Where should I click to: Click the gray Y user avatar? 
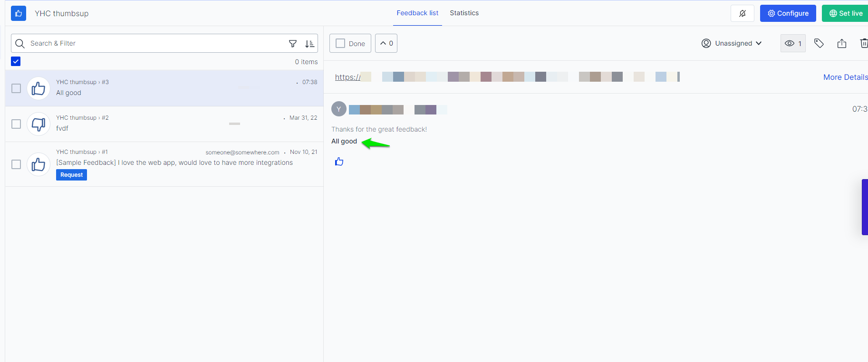339,109
